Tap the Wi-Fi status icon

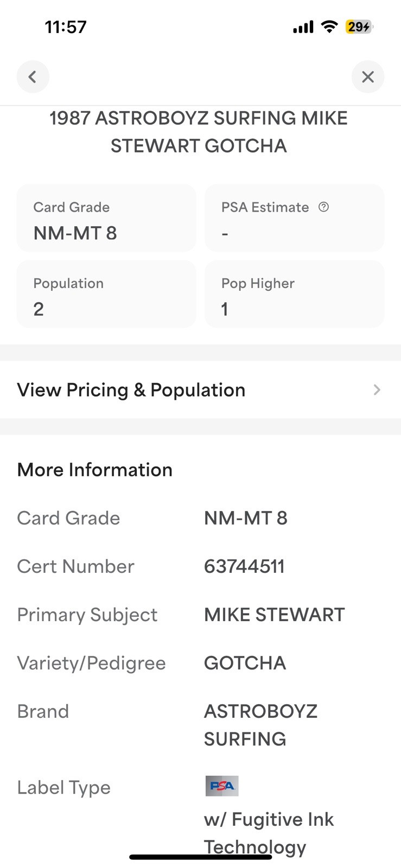(x=329, y=27)
